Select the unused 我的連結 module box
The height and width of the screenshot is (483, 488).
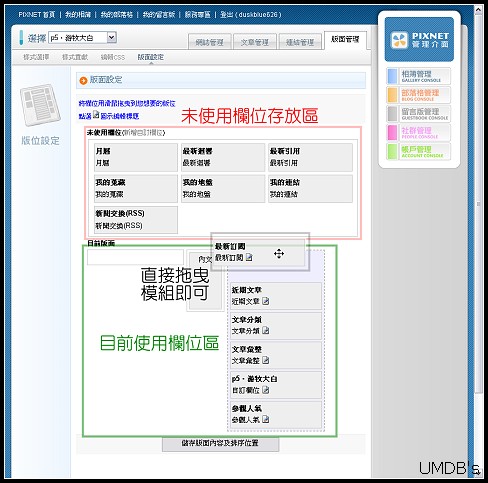point(310,188)
